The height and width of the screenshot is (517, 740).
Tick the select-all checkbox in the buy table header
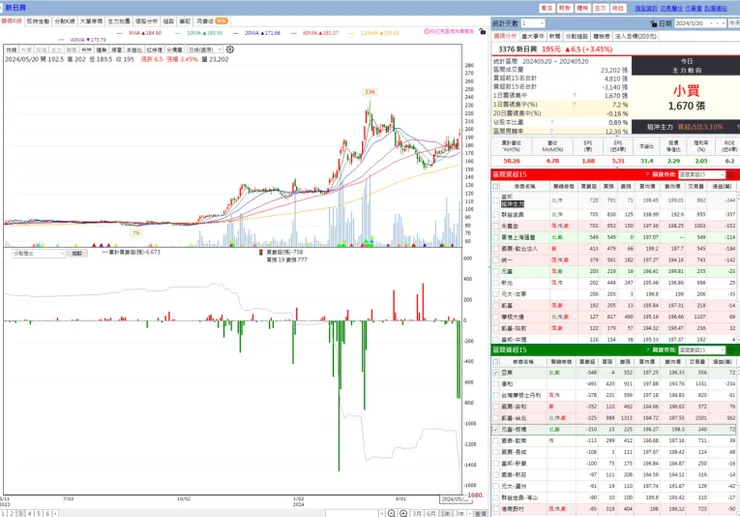point(496,186)
